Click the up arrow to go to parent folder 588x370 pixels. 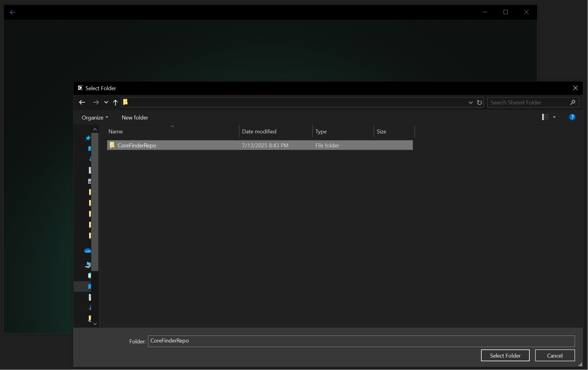click(x=115, y=102)
